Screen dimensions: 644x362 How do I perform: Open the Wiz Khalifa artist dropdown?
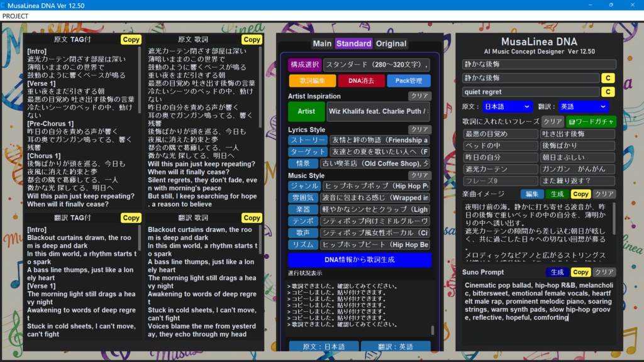click(378, 112)
